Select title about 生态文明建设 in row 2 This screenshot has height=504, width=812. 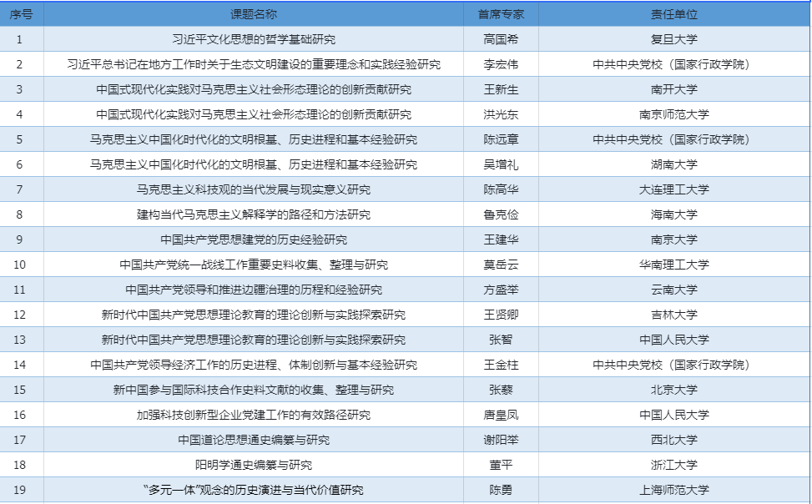(254, 64)
